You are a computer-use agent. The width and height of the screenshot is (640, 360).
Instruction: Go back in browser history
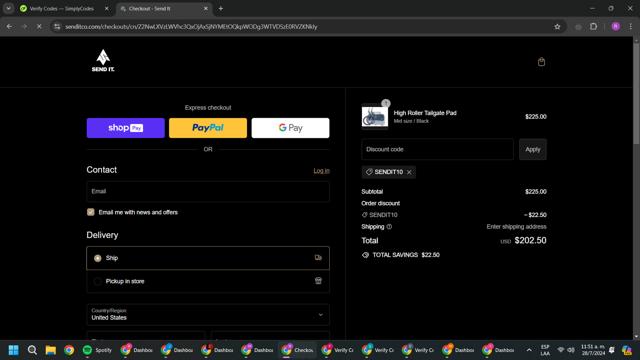(x=9, y=27)
